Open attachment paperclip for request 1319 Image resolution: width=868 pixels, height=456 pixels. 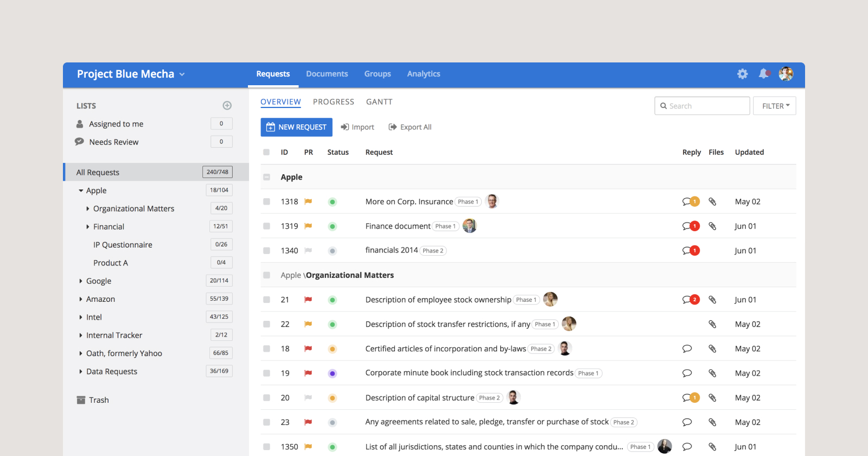tap(712, 226)
